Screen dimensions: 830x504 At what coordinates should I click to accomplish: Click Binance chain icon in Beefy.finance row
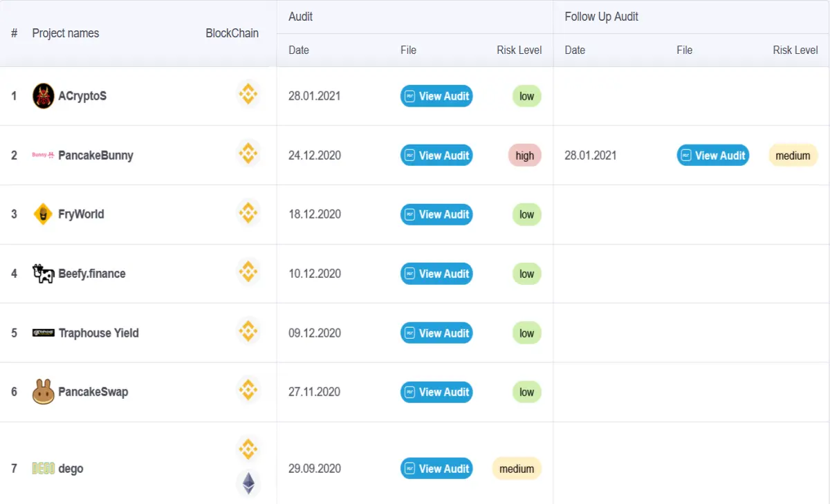pyautogui.click(x=248, y=271)
